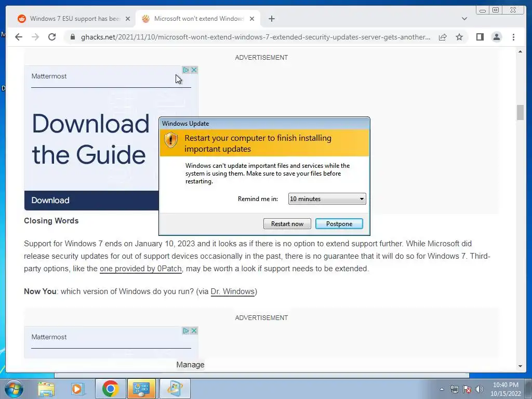The height and width of the screenshot is (399, 532).
Task: Open the Remind me in dropdown
Action: [x=327, y=199]
